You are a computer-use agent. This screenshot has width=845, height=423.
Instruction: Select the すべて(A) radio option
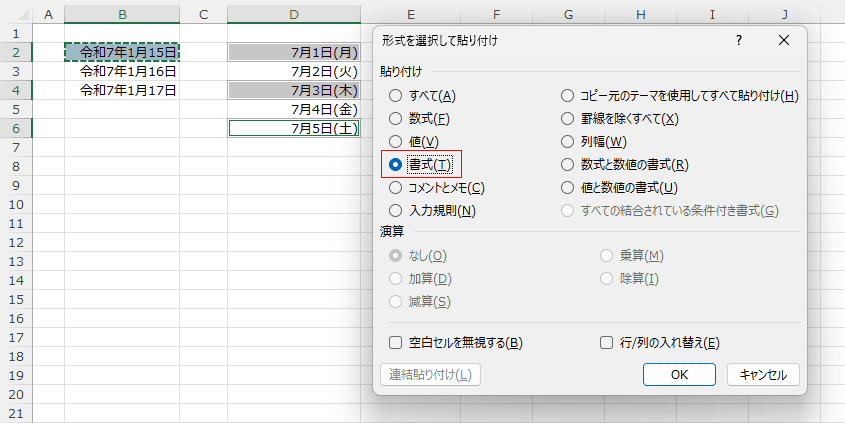click(395, 96)
